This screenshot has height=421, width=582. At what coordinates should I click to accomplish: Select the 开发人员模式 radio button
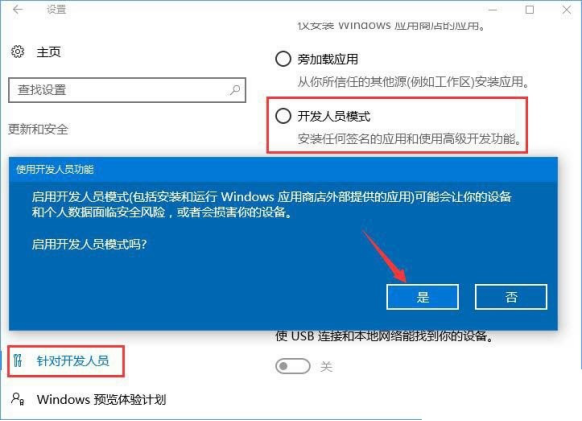(x=283, y=116)
